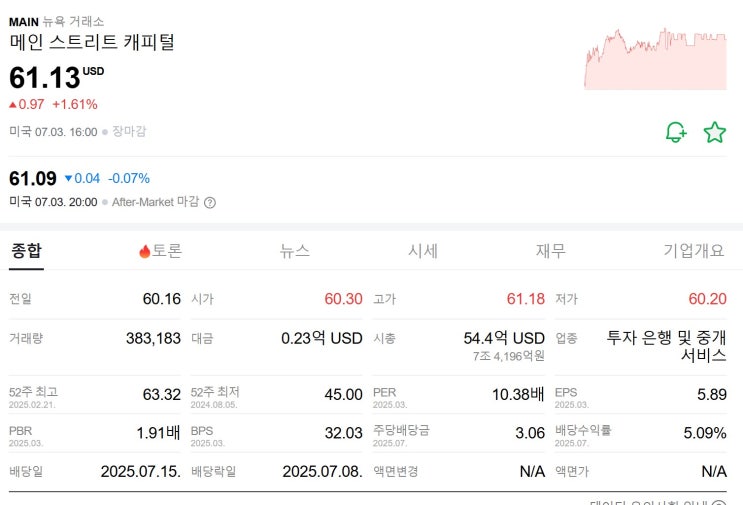Select the 시세 tab

[x=422, y=251]
